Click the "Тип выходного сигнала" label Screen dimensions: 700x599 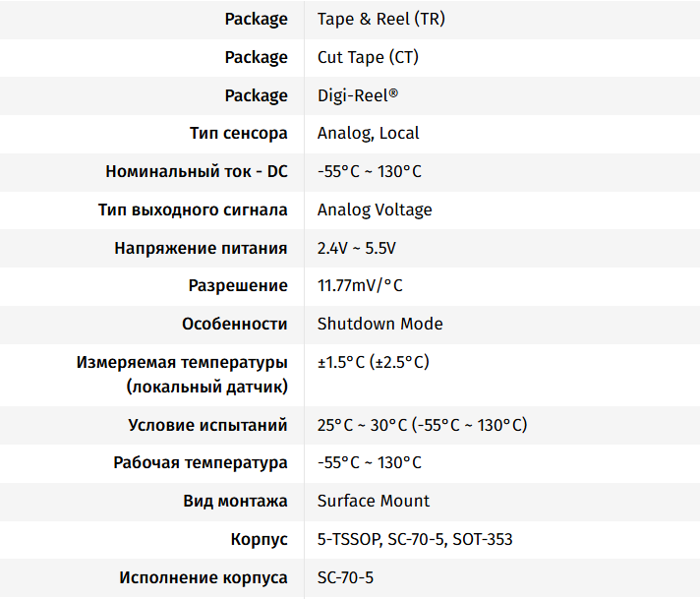point(193,210)
